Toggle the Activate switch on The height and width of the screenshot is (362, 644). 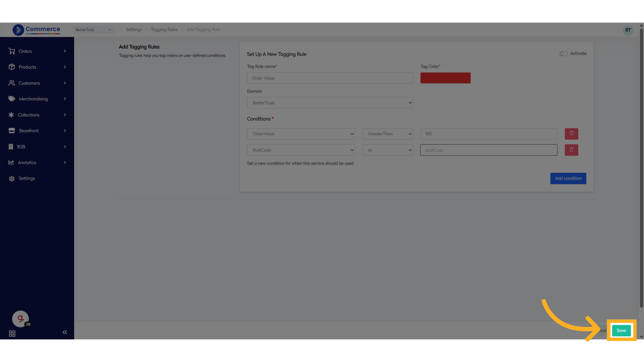[x=563, y=54]
